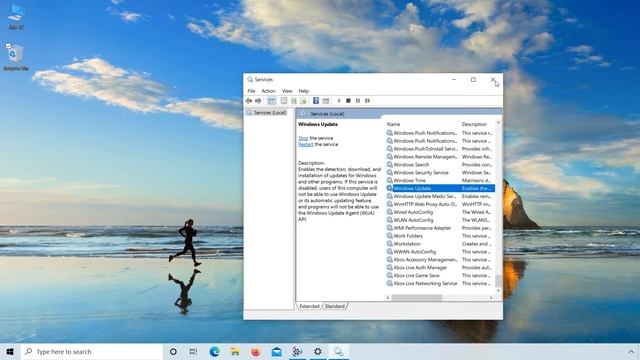Select the WWAN AutoConfig service row
The width and height of the screenshot is (640, 360).
pos(440,252)
